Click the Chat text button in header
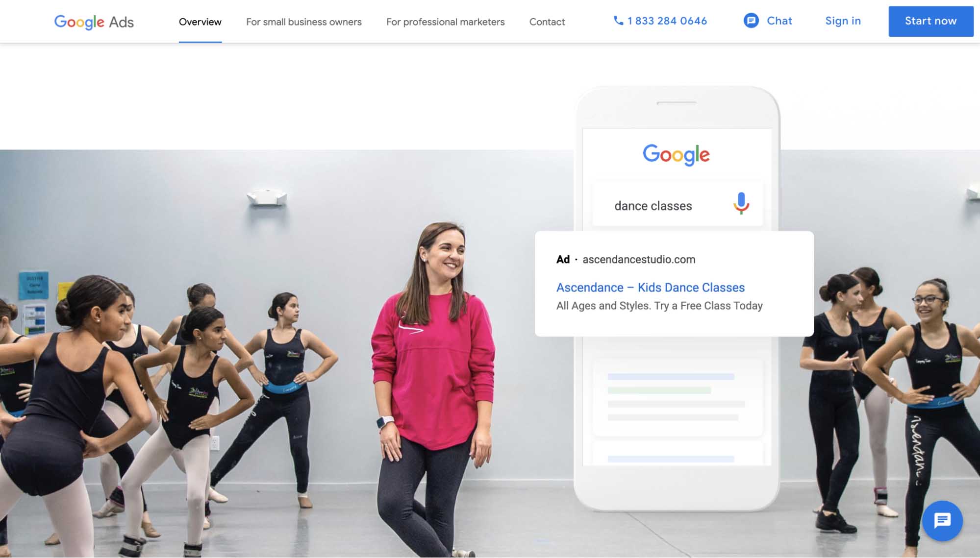The image size is (980, 558). (779, 21)
